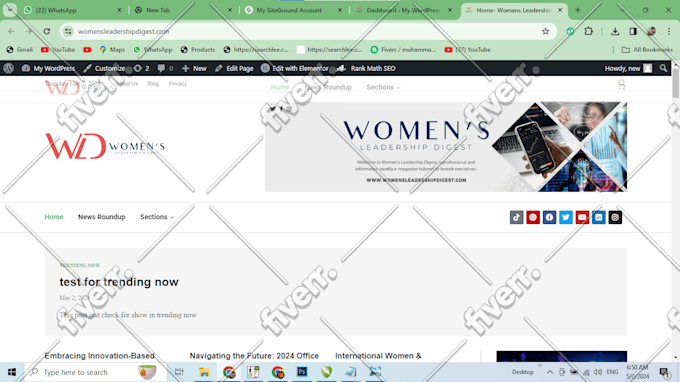Click the site header search icon
Viewport: 680px width, 382px height.
coord(621,85)
